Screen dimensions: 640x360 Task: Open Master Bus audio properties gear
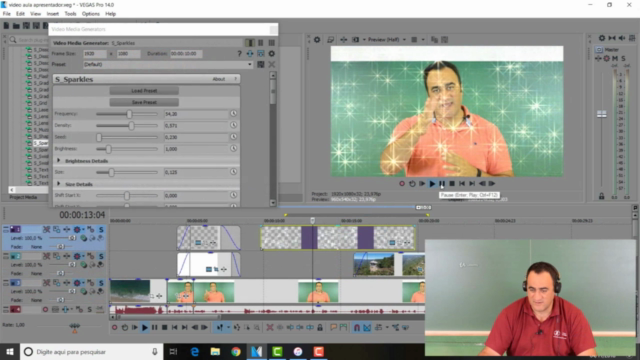point(602,38)
